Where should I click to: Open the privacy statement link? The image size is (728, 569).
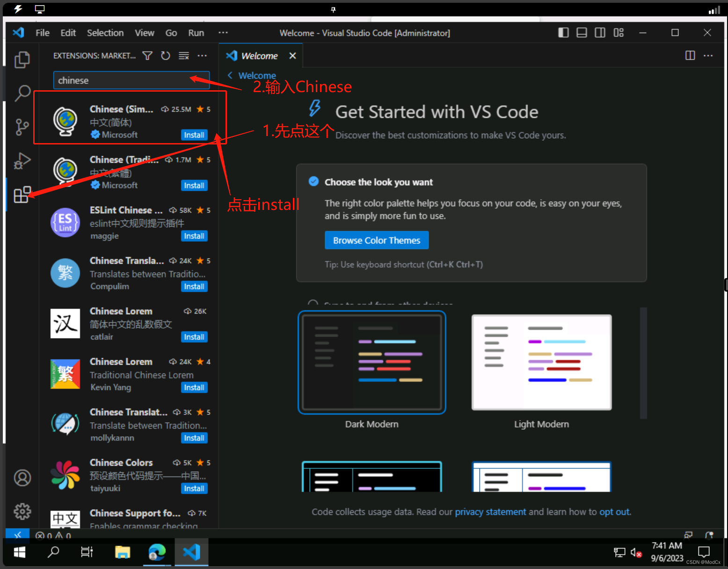(490, 512)
